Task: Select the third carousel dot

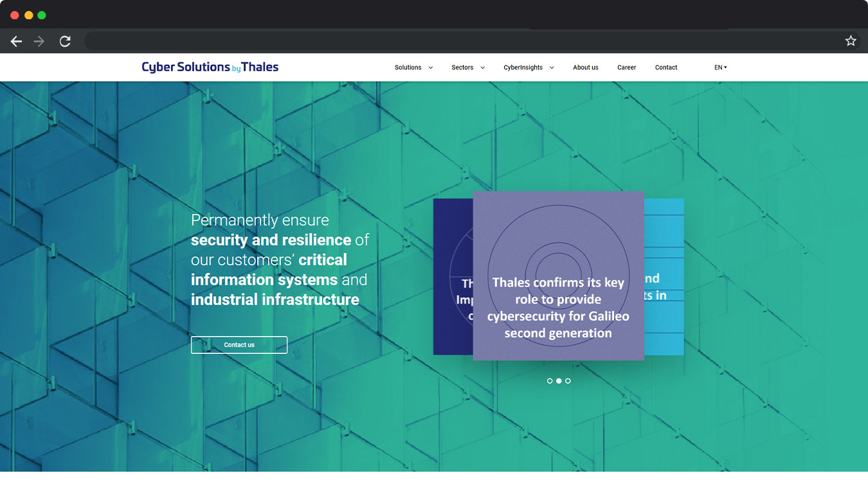Action: coord(568,381)
